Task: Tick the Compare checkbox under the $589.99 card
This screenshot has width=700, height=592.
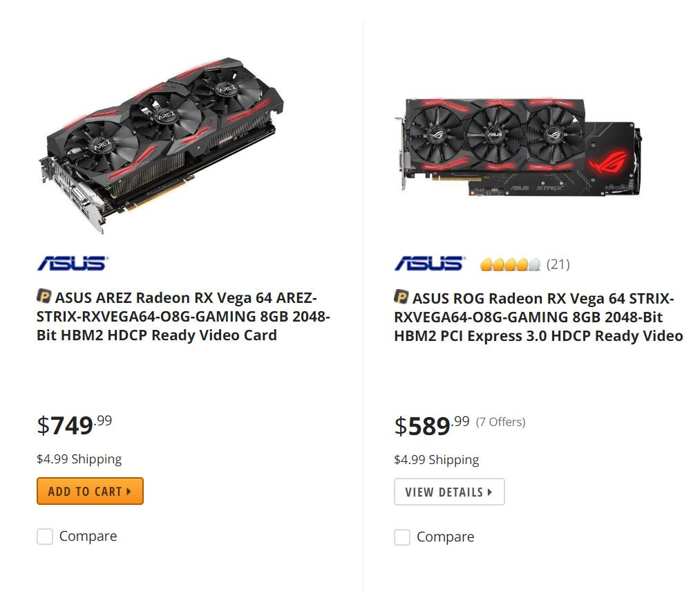Action: (x=402, y=537)
